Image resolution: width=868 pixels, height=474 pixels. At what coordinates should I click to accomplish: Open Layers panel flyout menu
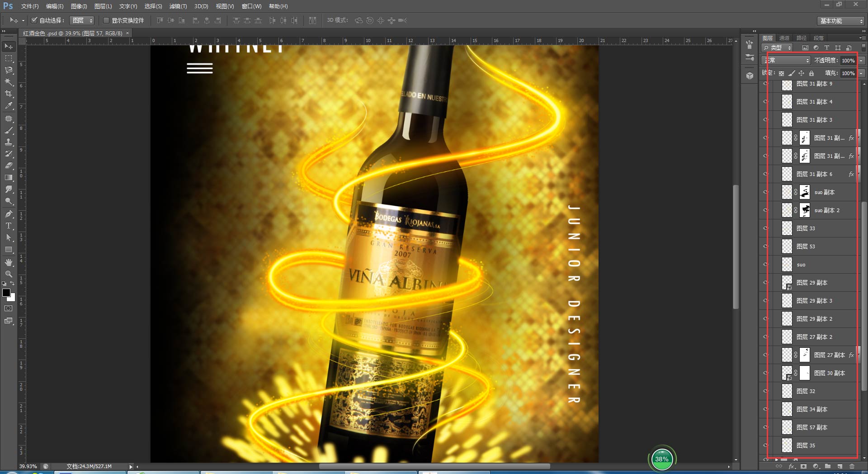[863, 38]
